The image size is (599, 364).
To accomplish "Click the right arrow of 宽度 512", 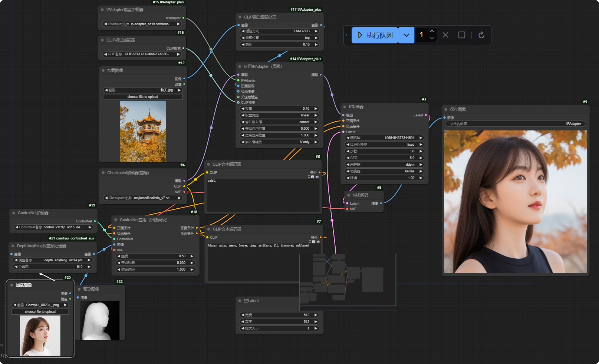I will 316,315.
